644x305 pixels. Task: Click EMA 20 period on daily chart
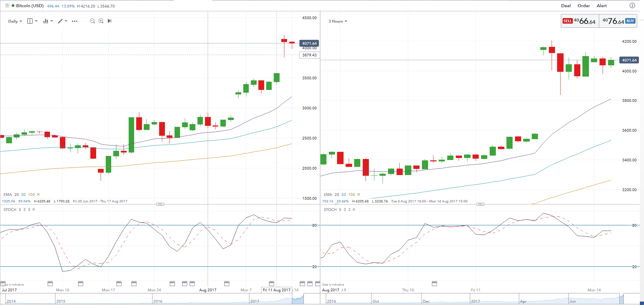[x=16, y=195]
